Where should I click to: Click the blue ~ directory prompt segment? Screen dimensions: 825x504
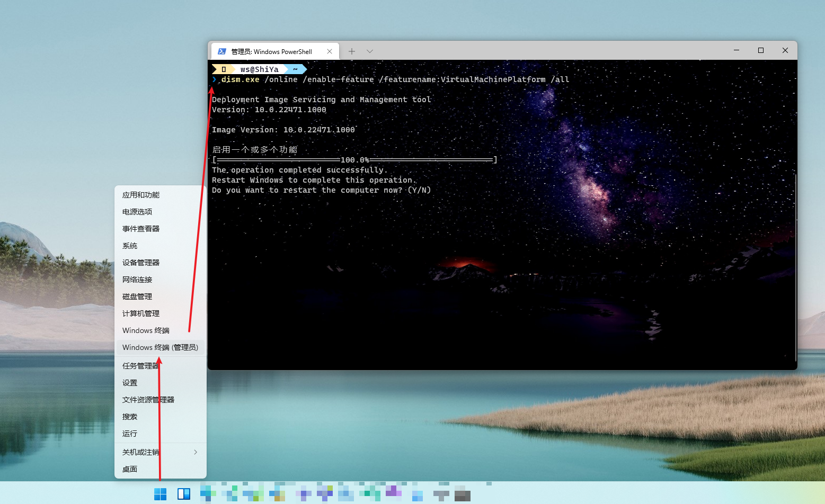(295, 69)
